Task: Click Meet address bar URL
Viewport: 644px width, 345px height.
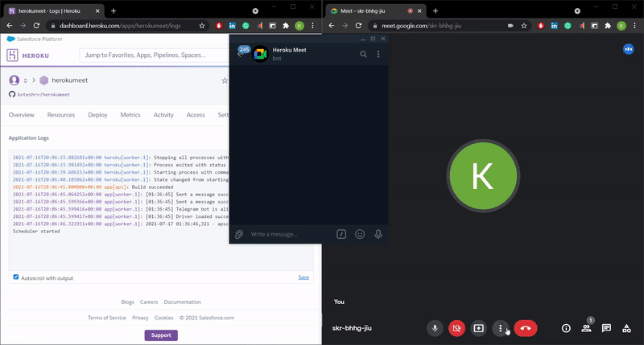Action: point(421,26)
